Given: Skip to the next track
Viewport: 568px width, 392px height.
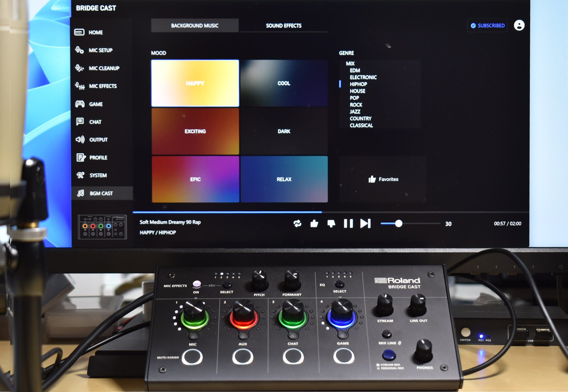Looking at the screenshot, I should click(x=365, y=224).
